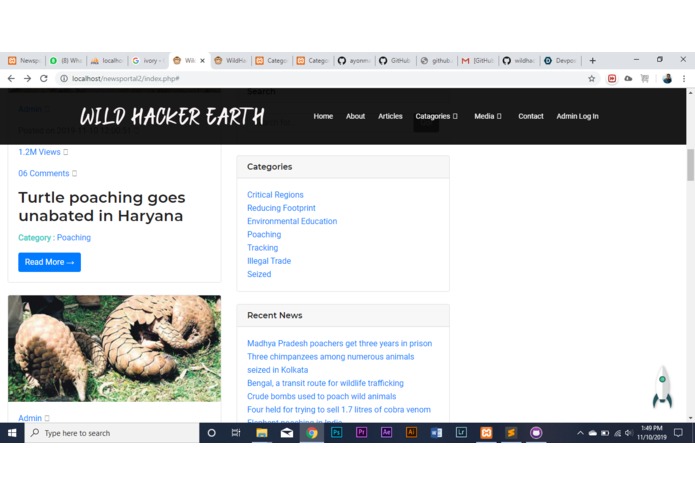The image size is (695, 494).
Task: Click Read More on the turtle poaching article
Action: [x=49, y=262]
